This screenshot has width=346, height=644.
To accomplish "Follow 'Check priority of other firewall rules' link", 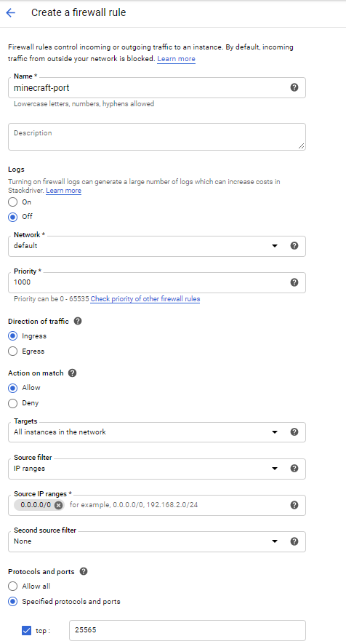I will click(x=145, y=299).
